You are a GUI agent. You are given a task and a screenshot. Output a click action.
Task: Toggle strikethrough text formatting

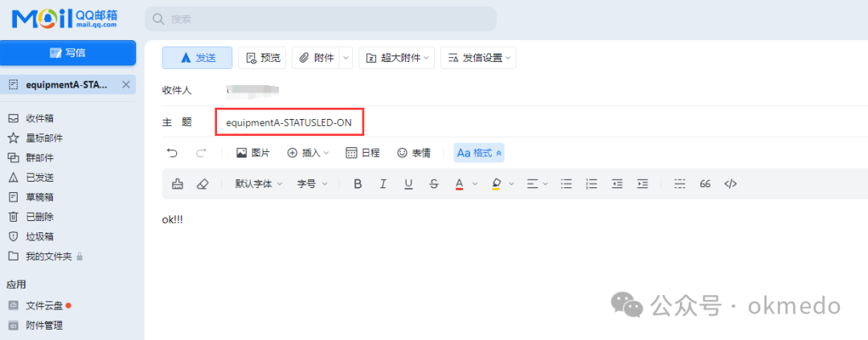click(x=434, y=184)
